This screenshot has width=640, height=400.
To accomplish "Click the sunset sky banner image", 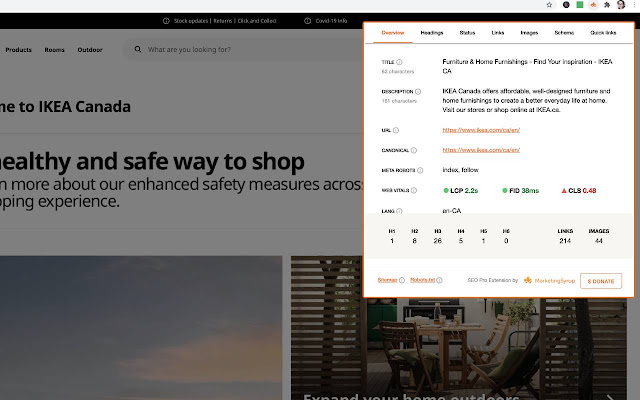I will tap(141, 328).
